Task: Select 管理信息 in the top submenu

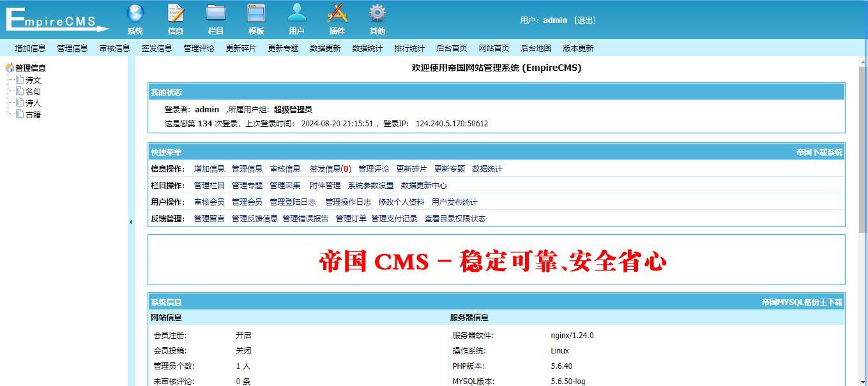Action: 73,48
